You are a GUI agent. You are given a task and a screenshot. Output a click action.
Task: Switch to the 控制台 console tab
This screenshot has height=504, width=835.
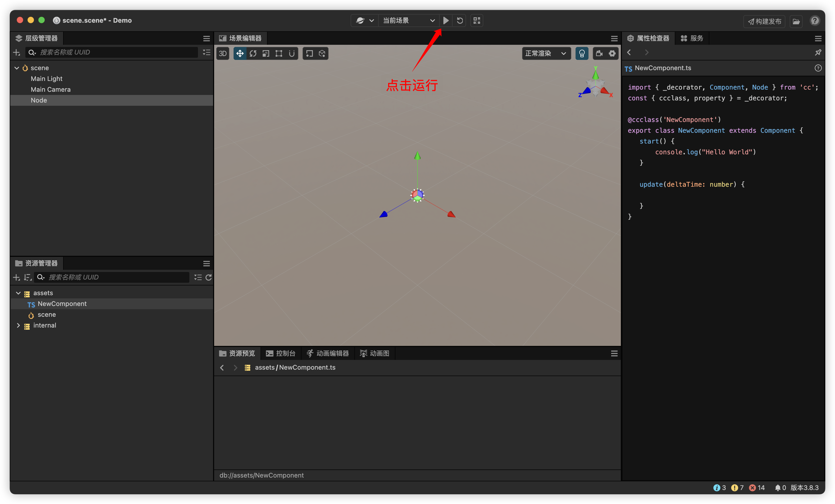[x=281, y=353]
